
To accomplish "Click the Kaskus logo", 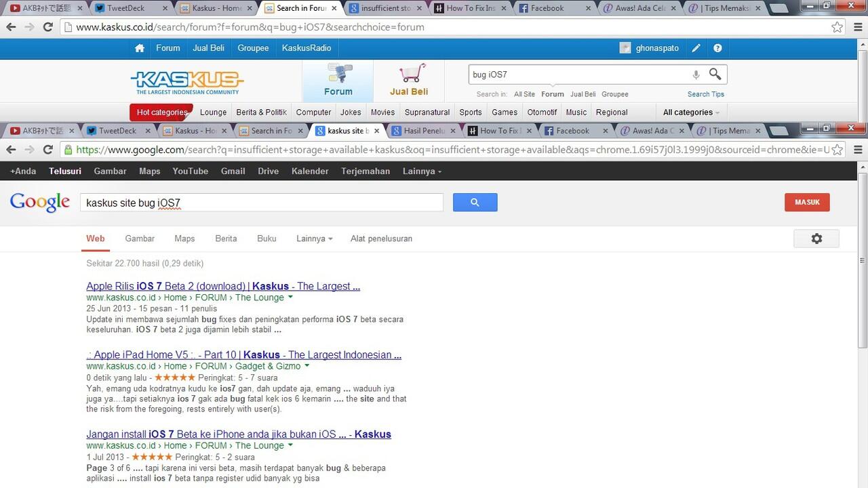I will (x=187, y=82).
